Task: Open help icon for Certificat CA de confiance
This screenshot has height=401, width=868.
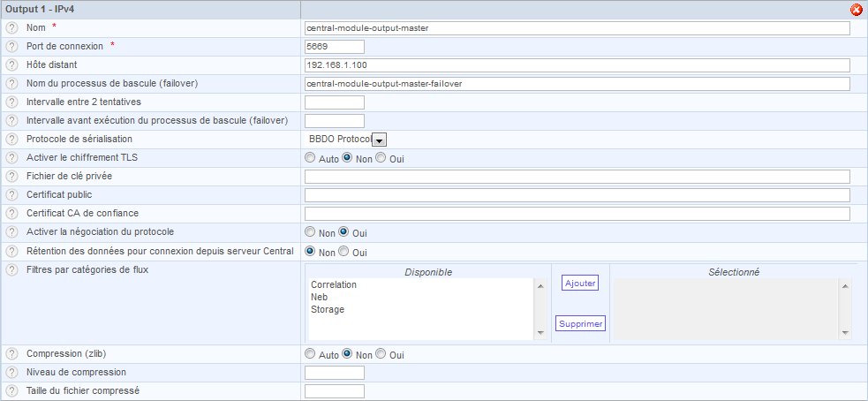Action: pyautogui.click(x=11, y=213)
